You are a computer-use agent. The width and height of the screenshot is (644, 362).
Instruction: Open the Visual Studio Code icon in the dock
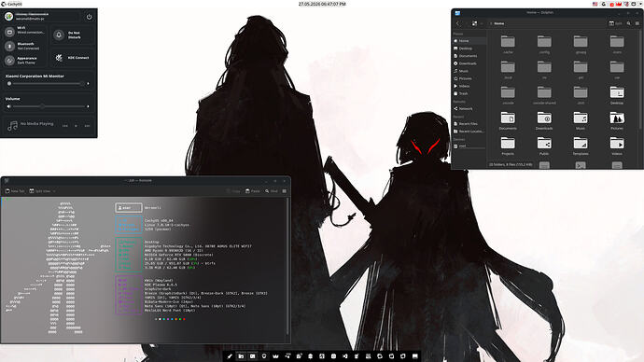point(345,356)
